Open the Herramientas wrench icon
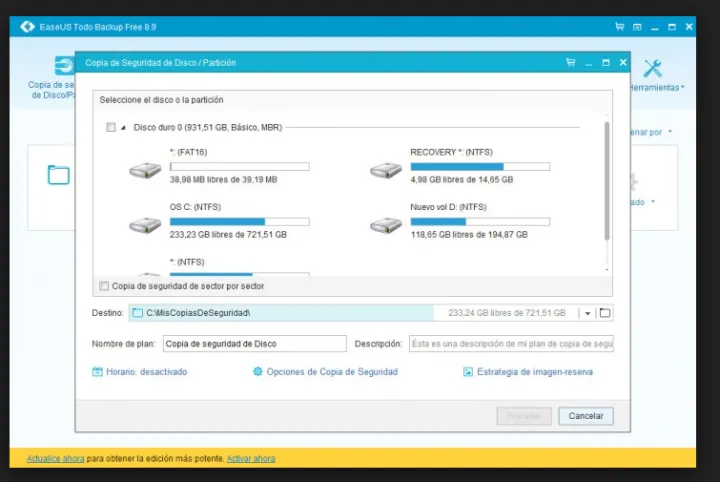720x482 pixels. [x=652, y=68]
